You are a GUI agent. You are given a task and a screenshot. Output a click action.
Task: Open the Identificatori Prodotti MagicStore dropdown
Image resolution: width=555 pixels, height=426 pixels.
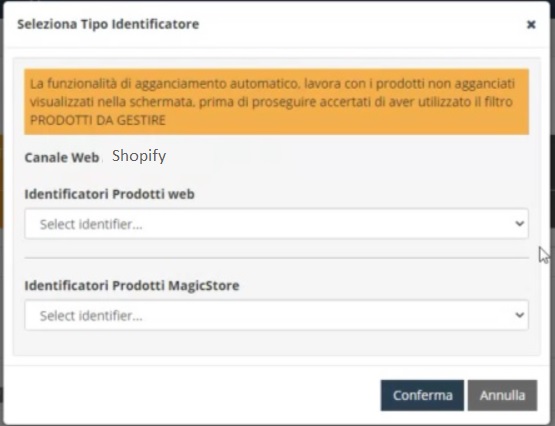point(276,315)
